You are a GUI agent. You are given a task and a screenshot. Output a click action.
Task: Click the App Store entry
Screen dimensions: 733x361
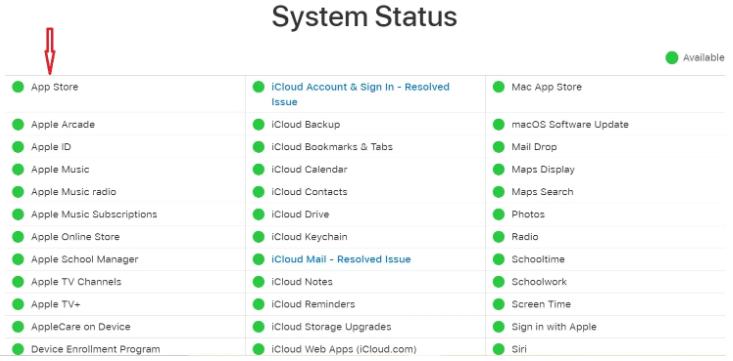55,87
